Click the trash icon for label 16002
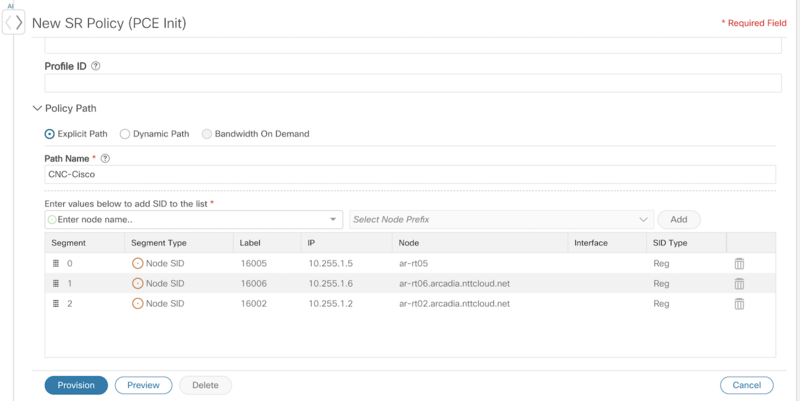This screenshot has height=401, width=800. click(739, 304)
